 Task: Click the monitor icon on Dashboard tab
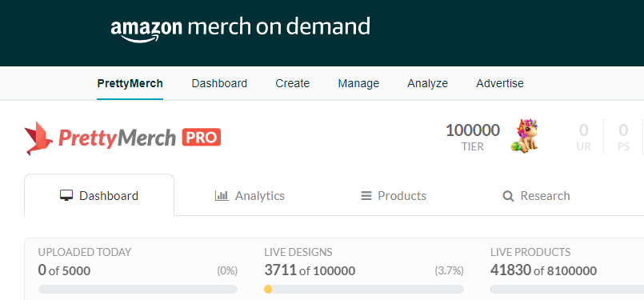(66, 196)
